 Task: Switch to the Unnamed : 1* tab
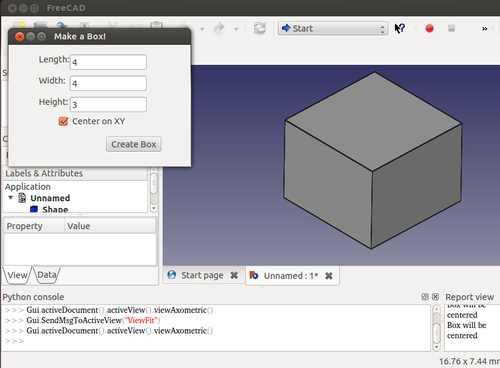click(x=291, y=276)
